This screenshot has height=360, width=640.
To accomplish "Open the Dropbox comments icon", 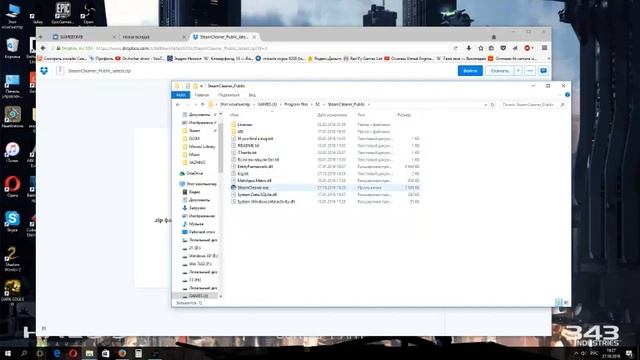I will [543, 71].
